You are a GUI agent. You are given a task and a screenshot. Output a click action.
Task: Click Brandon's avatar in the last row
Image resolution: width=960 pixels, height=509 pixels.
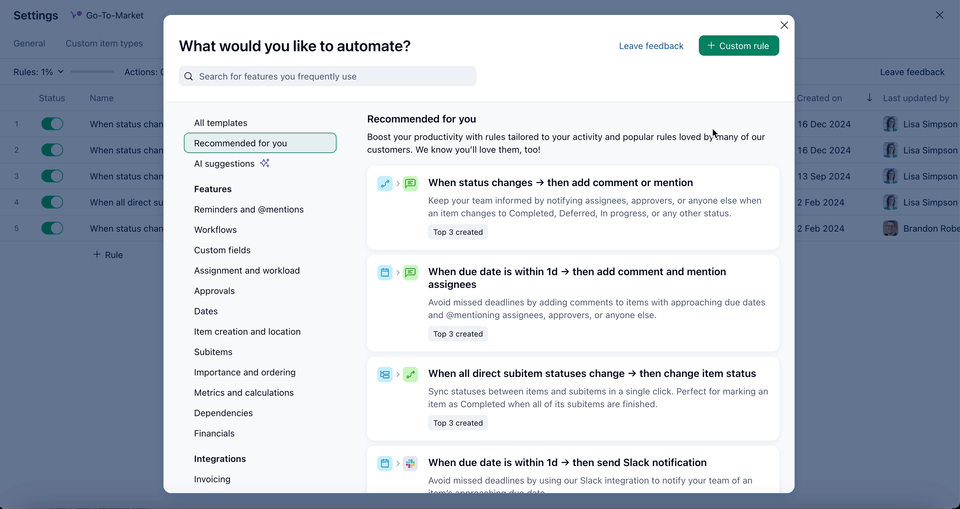[x=890, y=228]
